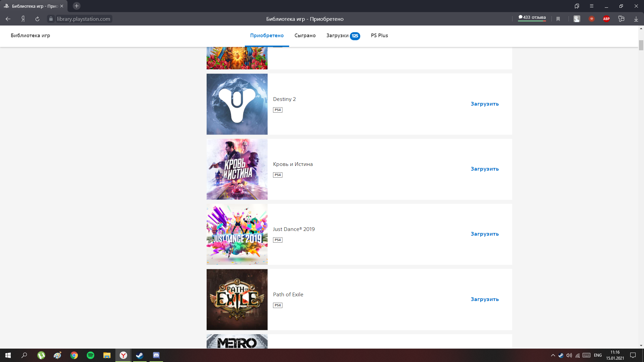Image resolution: width=644 pixels, height=362 pixels.
Task: Click the Path of Exile title text
Action: coord(288,295)
